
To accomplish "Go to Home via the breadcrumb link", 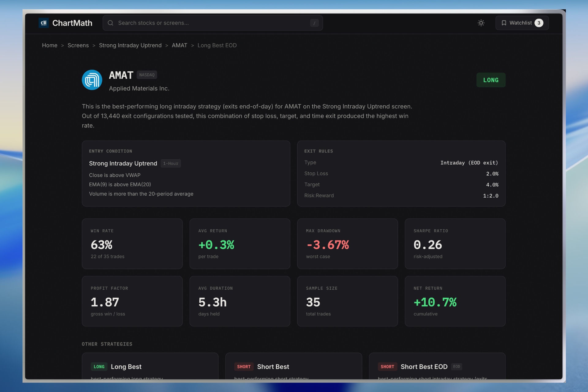I will pyautogui.click(x=50, y=45).
